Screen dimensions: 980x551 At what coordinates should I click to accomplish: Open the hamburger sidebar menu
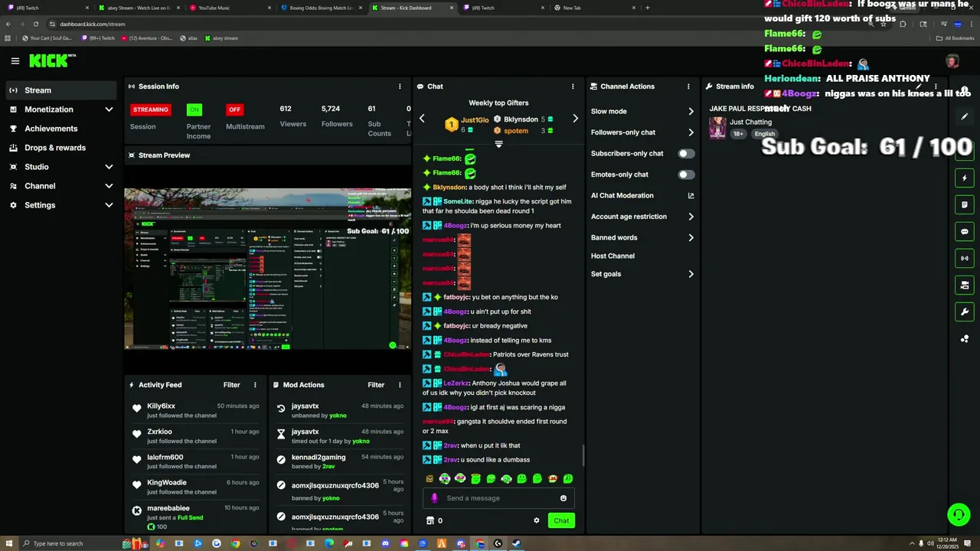point(15,60)
